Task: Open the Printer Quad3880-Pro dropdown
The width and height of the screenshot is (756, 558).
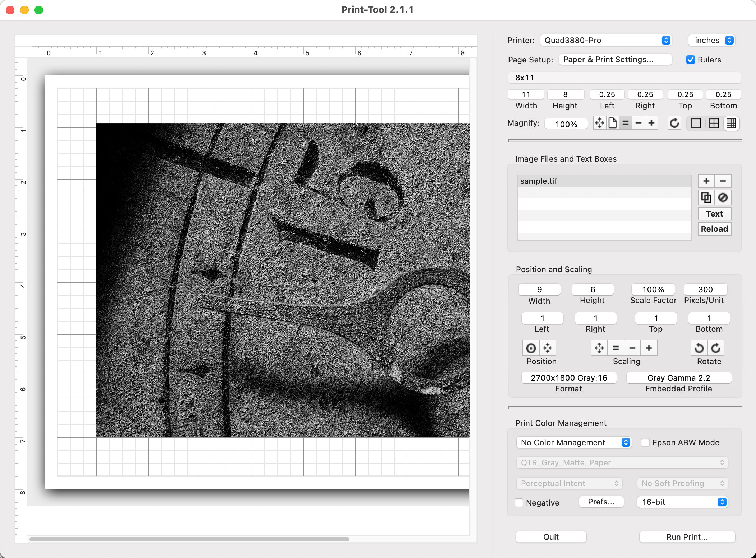Action: [606, 40]
